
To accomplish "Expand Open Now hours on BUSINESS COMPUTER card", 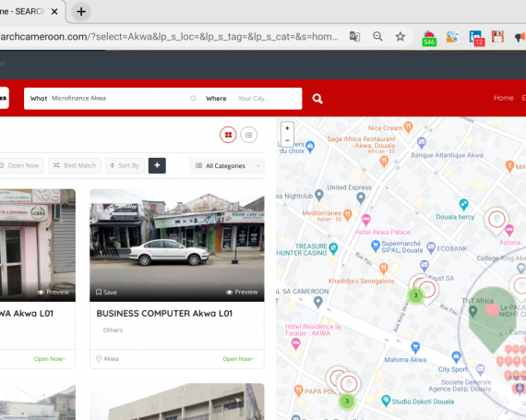I will 238,358.
